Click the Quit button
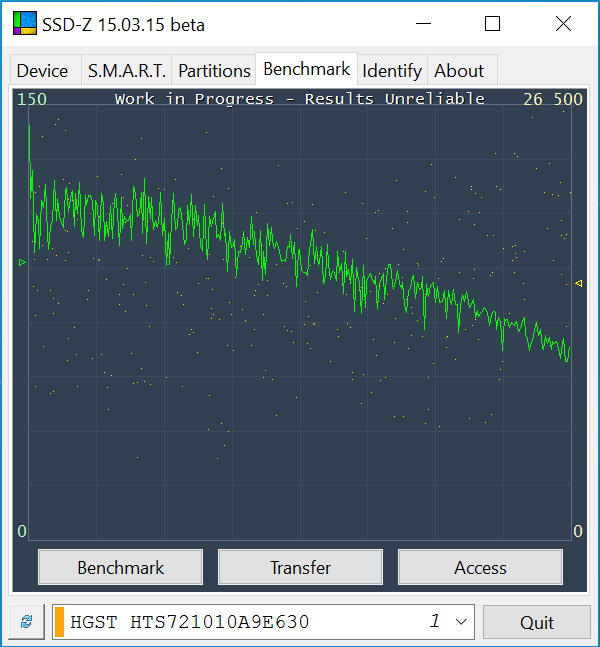Viewport: 600px width, 647px height. pyautogui.click(x=537, y=622)
